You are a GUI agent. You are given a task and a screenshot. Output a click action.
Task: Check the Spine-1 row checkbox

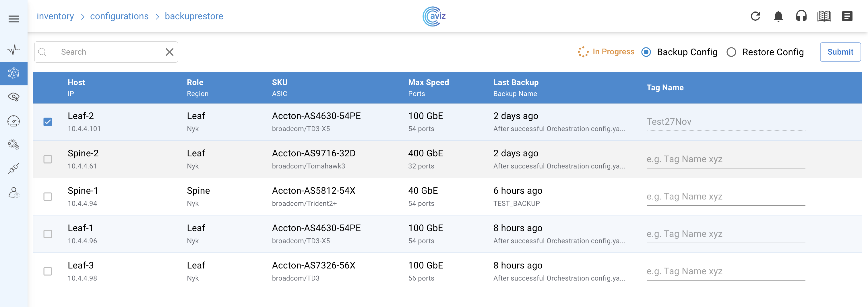(48, 197)
